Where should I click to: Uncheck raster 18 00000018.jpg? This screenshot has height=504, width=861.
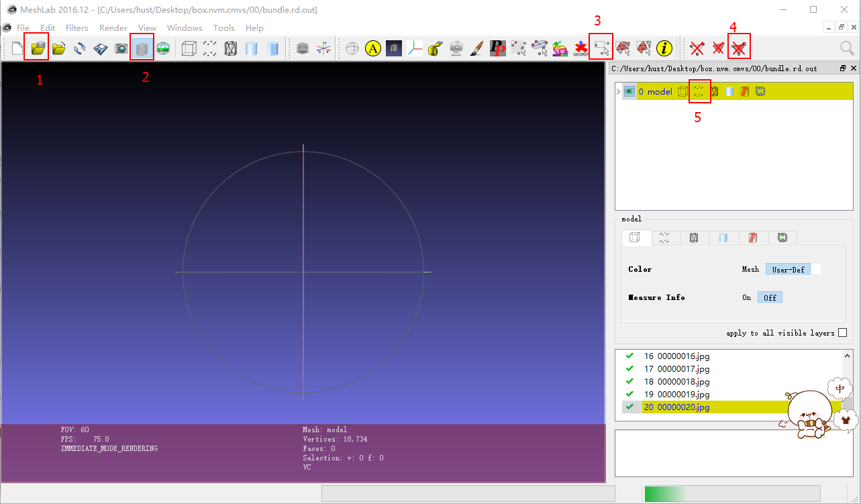[629, 381]
